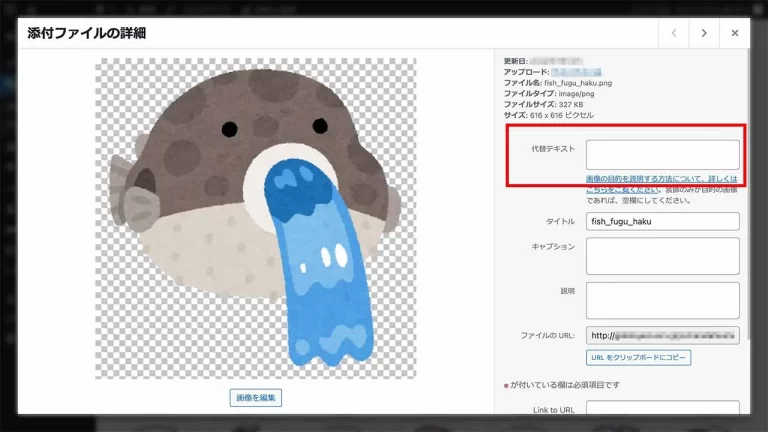This screenshot has height=432, width=768.
Task: Go to the previous attachment arrow
Action: [673, 33]
